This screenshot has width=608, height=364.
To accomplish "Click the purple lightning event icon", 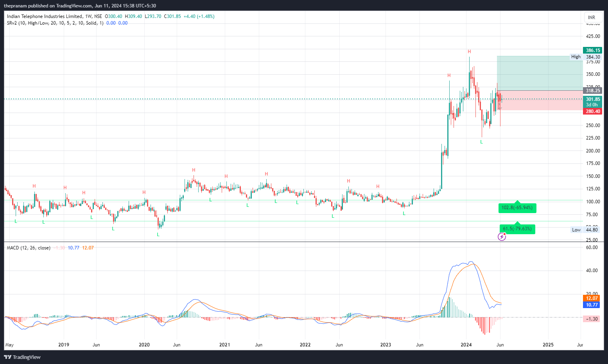I will [x=502, y=237].
